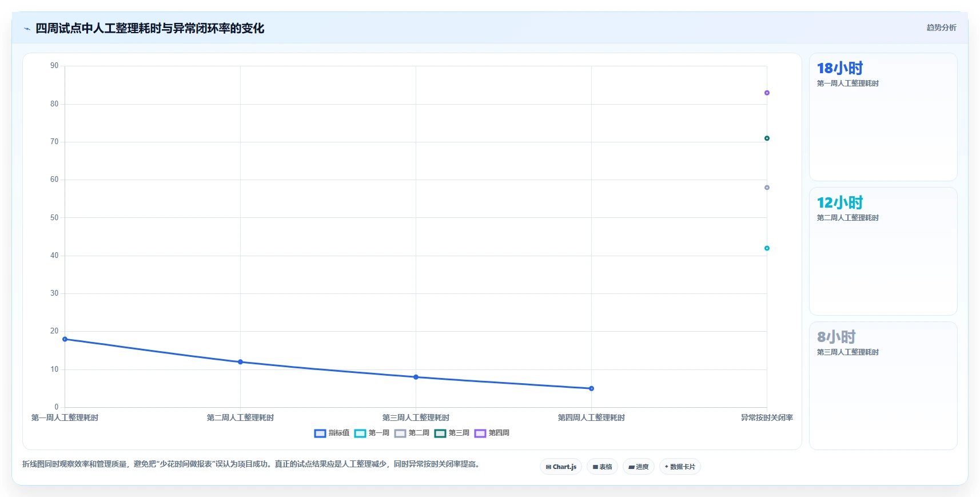Open the 8小时 data card

click(883, 386)
